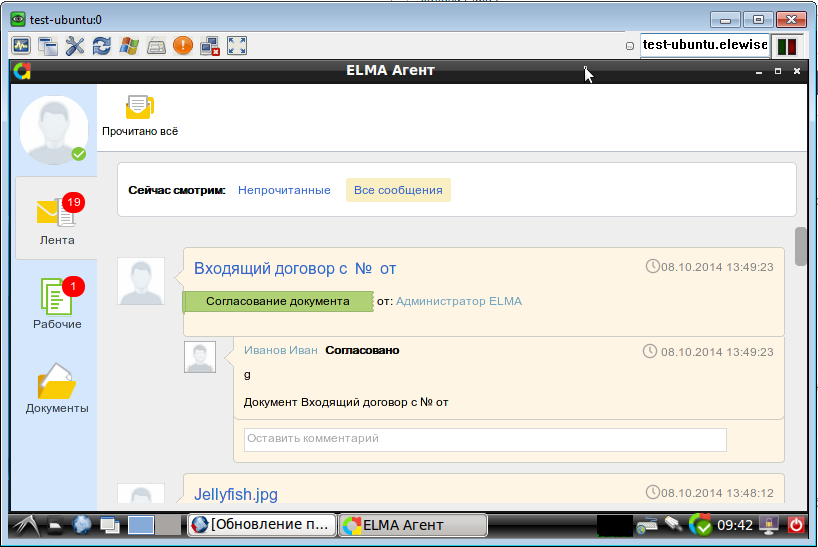The height and width of the screenshot is (547, 818).
Task: Click the Согласование документа green label
Action: point(278,301)
